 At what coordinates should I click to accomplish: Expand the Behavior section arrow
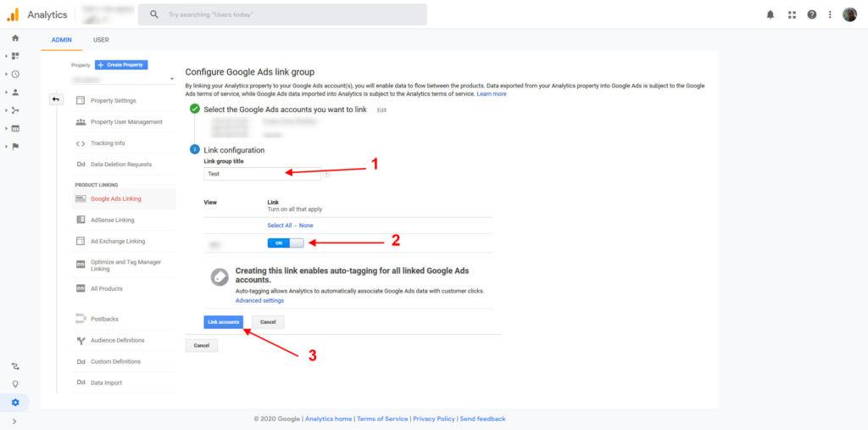[x=6, y=128]
